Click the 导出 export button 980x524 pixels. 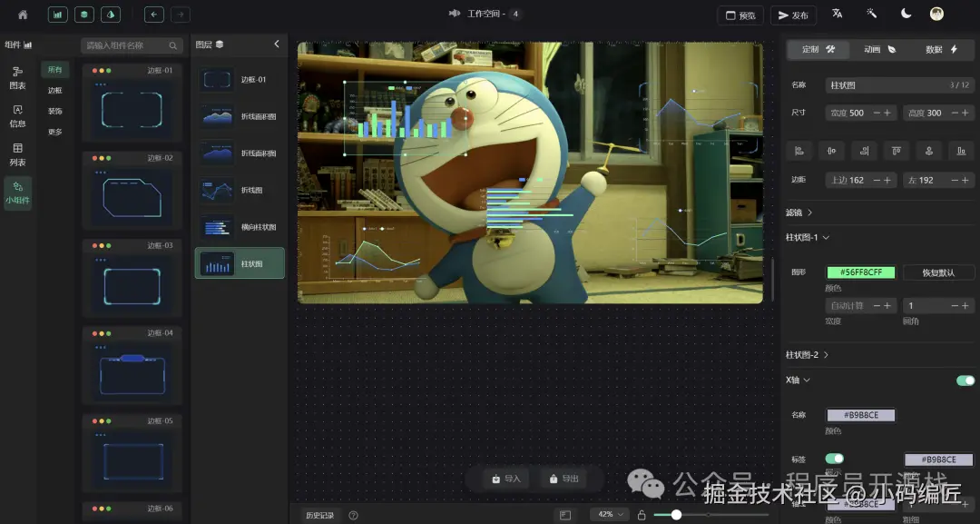[563, 479]
